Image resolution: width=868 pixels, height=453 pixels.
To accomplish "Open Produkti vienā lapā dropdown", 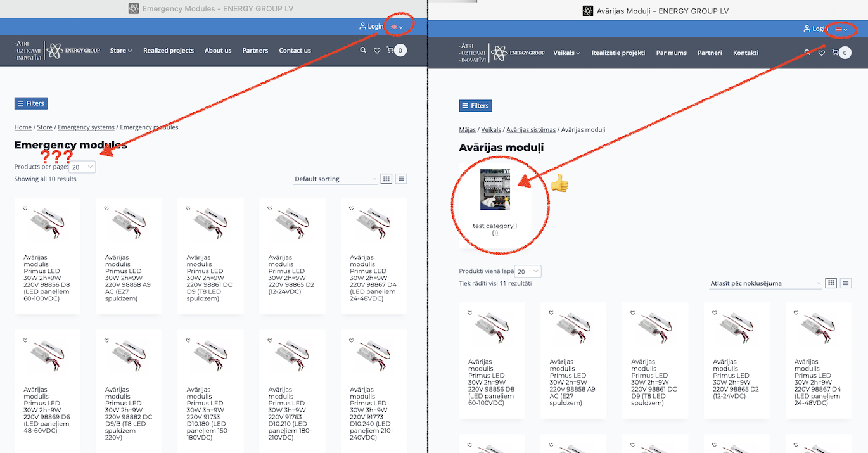I will [x=528, y=271].
